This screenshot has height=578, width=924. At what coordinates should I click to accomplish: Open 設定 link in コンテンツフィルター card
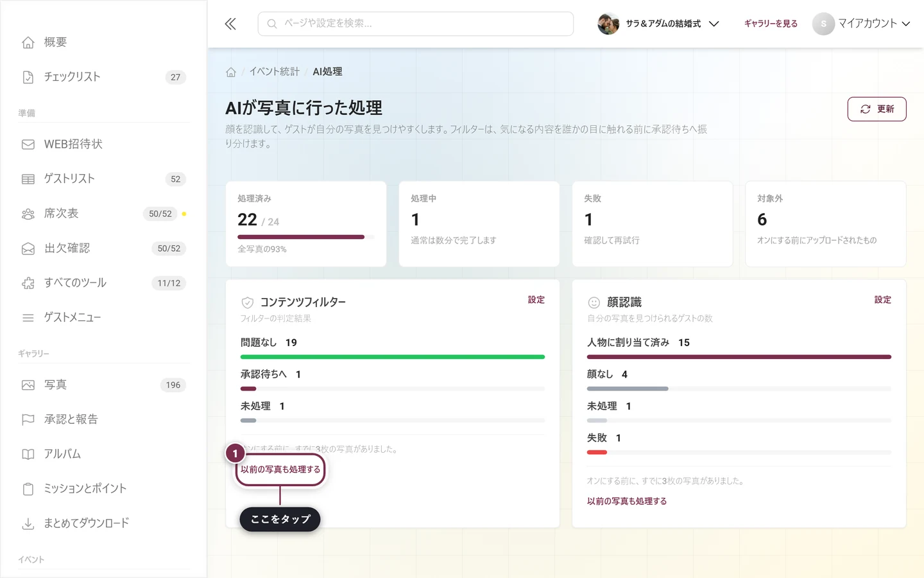coord(536,300)
